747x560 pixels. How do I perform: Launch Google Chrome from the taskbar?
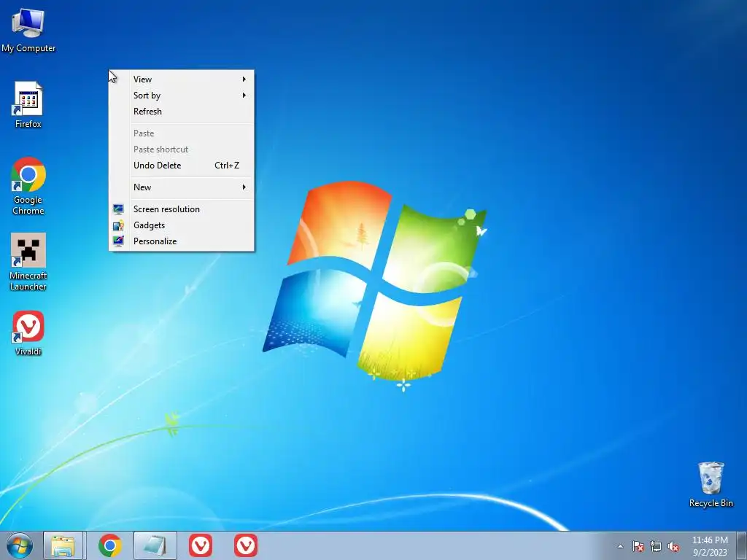[110, 545]
